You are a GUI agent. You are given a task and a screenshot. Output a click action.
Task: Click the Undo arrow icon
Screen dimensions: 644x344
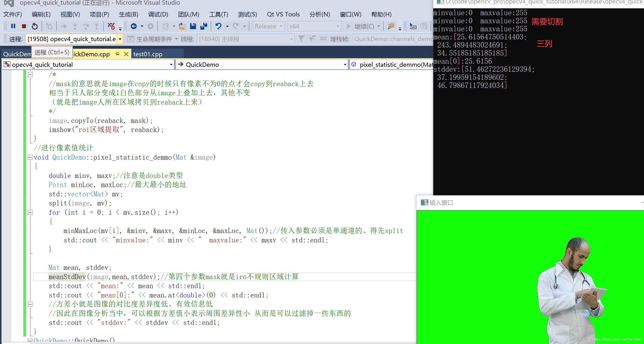(218, 26)
